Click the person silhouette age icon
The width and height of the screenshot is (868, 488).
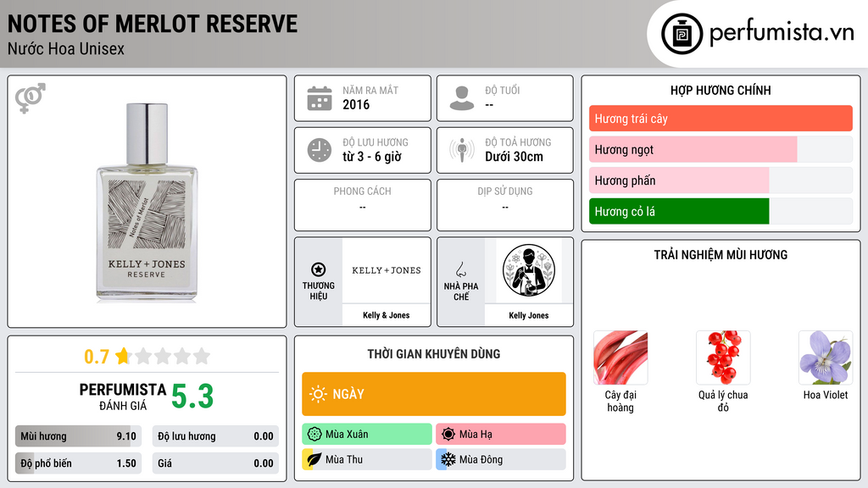click(462, 98)
